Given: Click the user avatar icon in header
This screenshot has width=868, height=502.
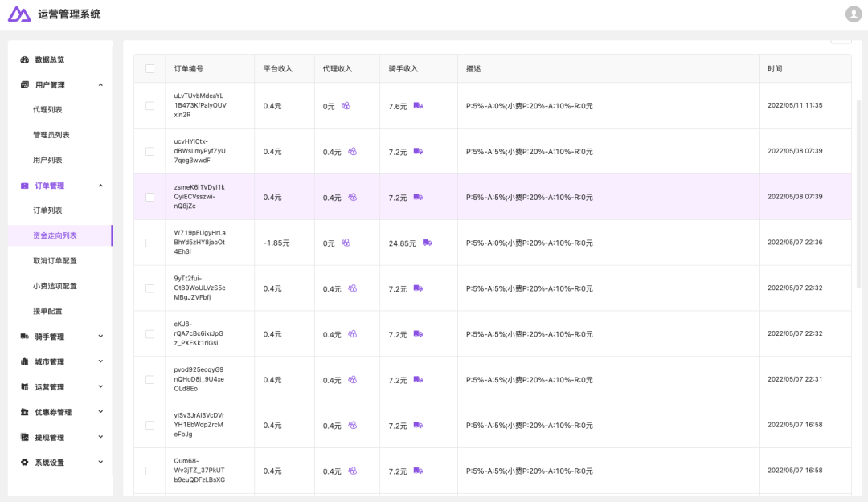Looking at the screenshot, I should [x=853, y=14].
